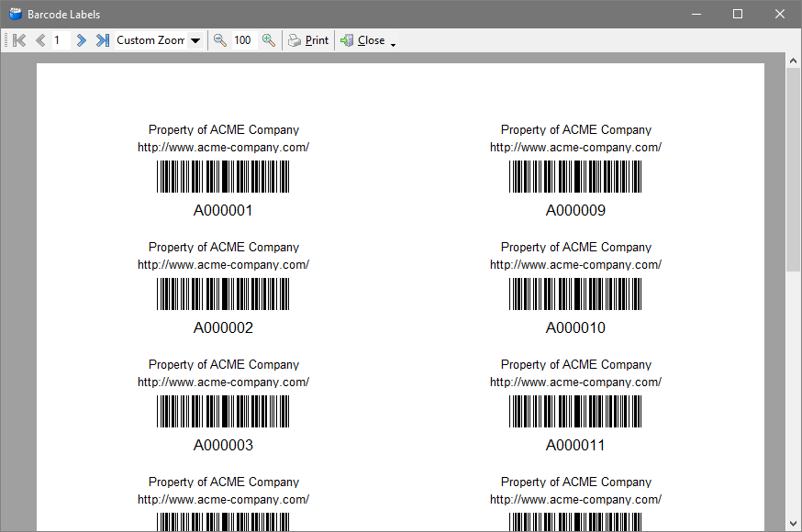The width and height of the screenshot is (802, 532).
Task: Click 'Property of ACME Company' on label A000002
Action: (224, 248)
